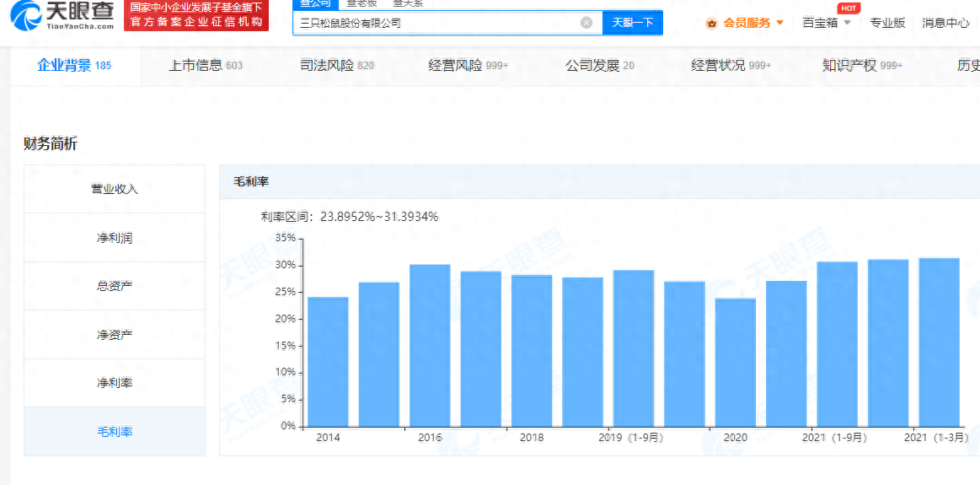Expand the 百宝箱 dropdown arrow
The width and height of the screenshot is (980, 485).
pos(848,23)
